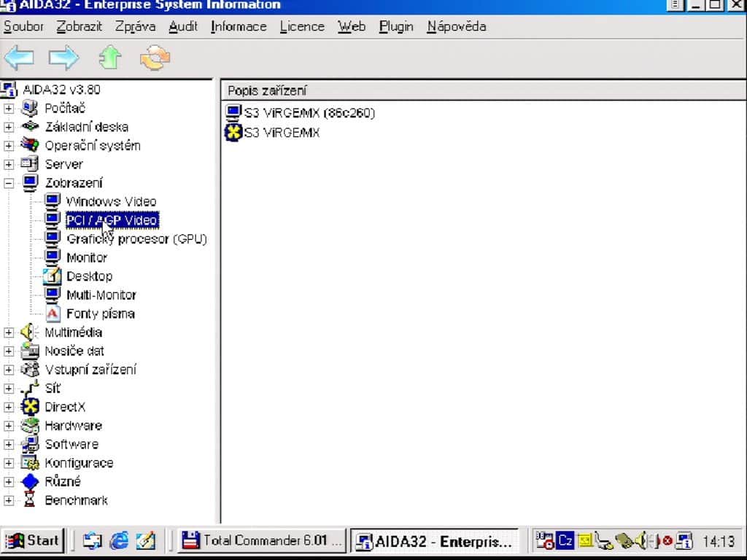
Task: Click the Fonty písma letter A icon
Action: coord(53,314)
